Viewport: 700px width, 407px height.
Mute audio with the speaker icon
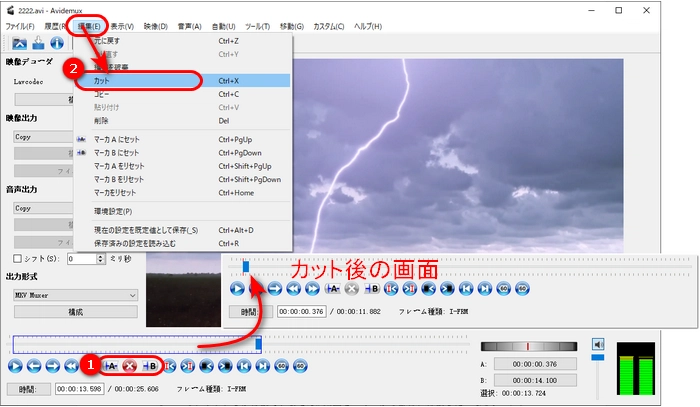tap(598, 344)
